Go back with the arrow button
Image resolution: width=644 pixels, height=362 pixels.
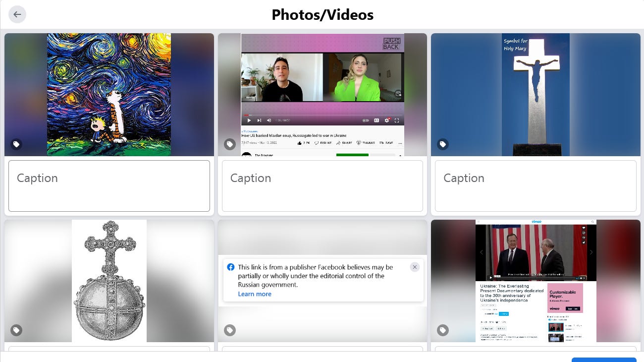(x=17, y=14)
